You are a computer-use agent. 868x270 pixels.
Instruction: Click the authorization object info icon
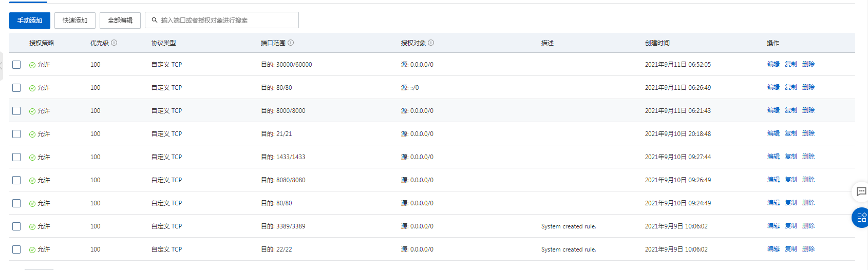point(431,43)
